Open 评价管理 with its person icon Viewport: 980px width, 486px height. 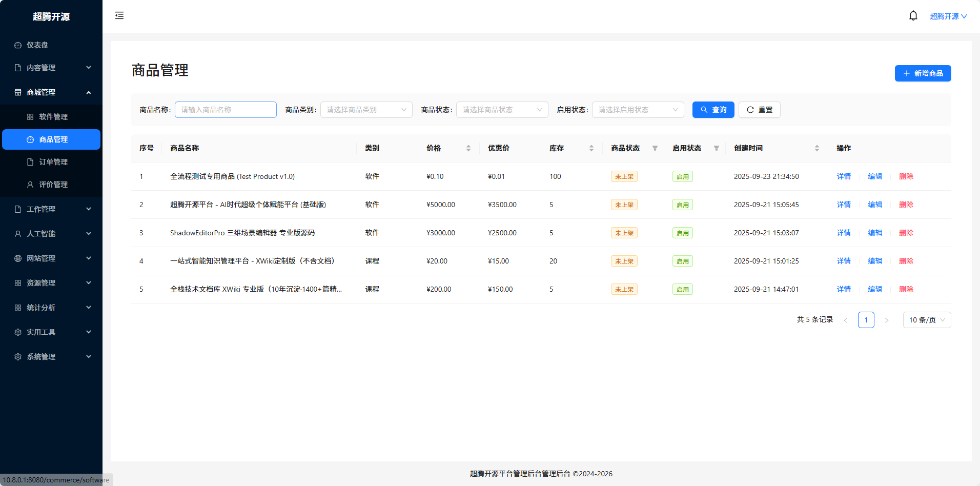click(x=30, y=184)
